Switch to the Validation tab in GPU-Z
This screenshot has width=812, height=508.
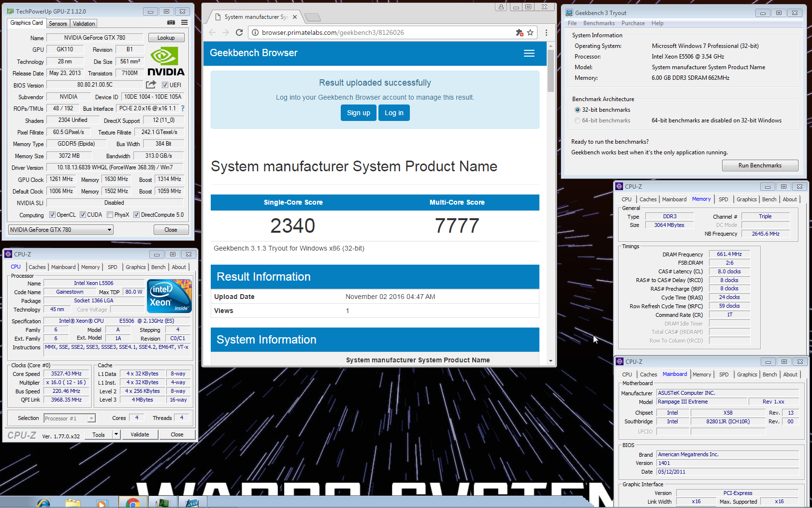[x=84, y=23]
